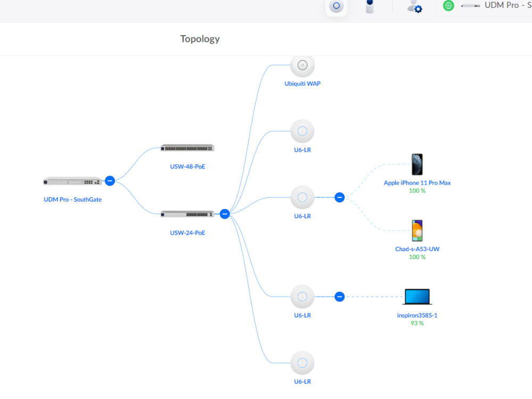Select the Topology tab
This screenshot has width=532, height=399.
[200, 39]
